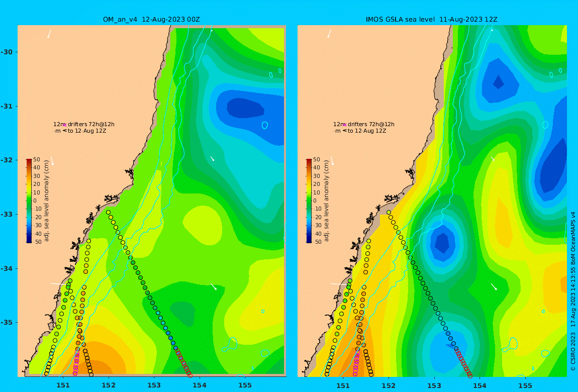
Task: Click the white arrow in the ocean near -34 in the left map
Action: 214,286
